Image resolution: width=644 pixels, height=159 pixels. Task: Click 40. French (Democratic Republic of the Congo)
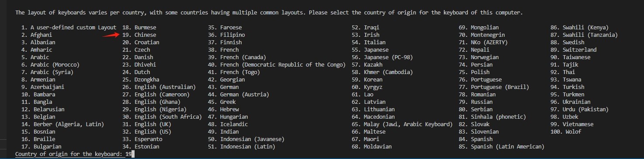coord(275,64)
